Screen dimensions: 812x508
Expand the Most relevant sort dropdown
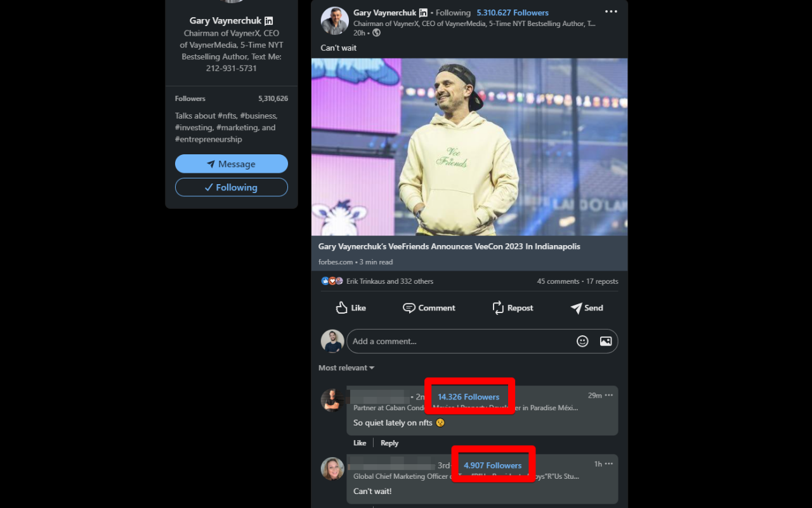point(346,368)
